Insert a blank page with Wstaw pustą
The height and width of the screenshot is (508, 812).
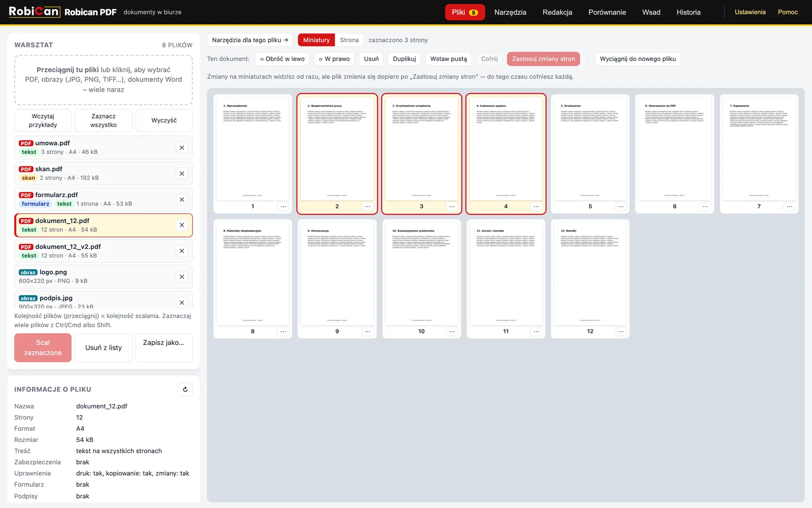(449, 59)
